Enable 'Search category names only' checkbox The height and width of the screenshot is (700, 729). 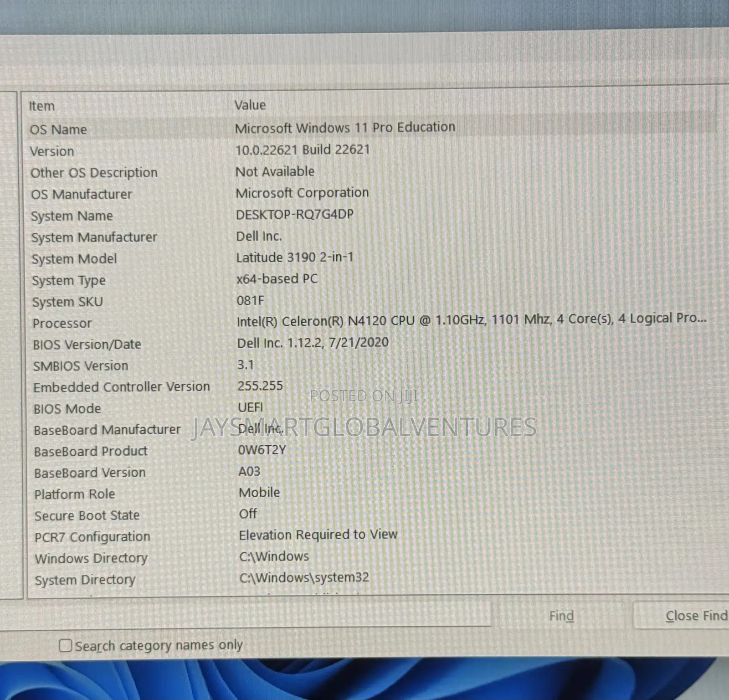[x=66, y=645]
